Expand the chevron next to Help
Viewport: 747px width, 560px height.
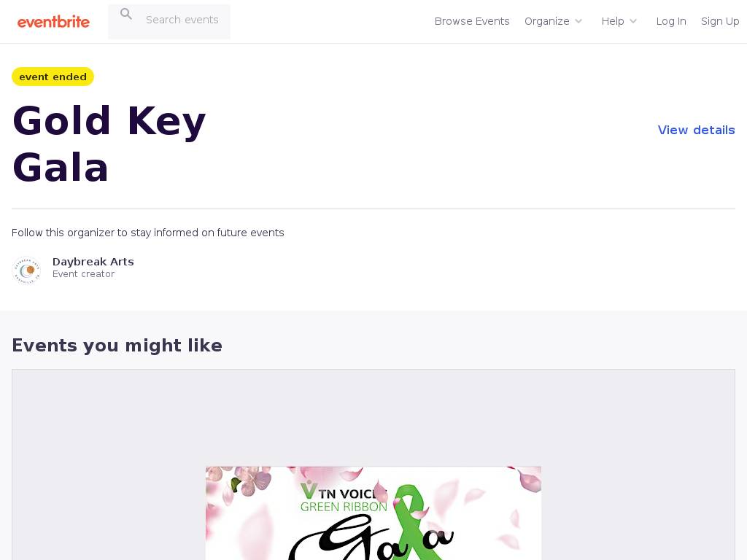[633, 21]
